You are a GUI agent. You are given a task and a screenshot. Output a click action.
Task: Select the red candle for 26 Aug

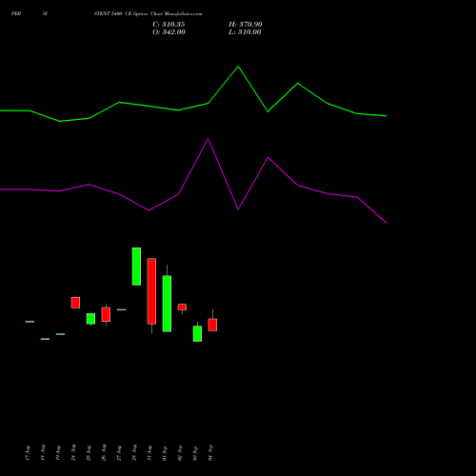pyautogui.click(x=106, y=314)
